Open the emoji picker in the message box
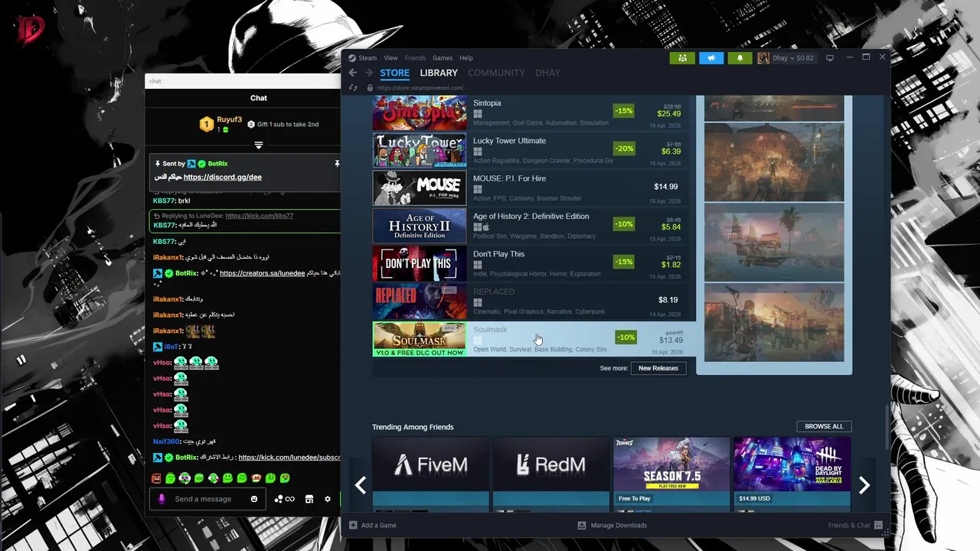 (x=254, y=499)
